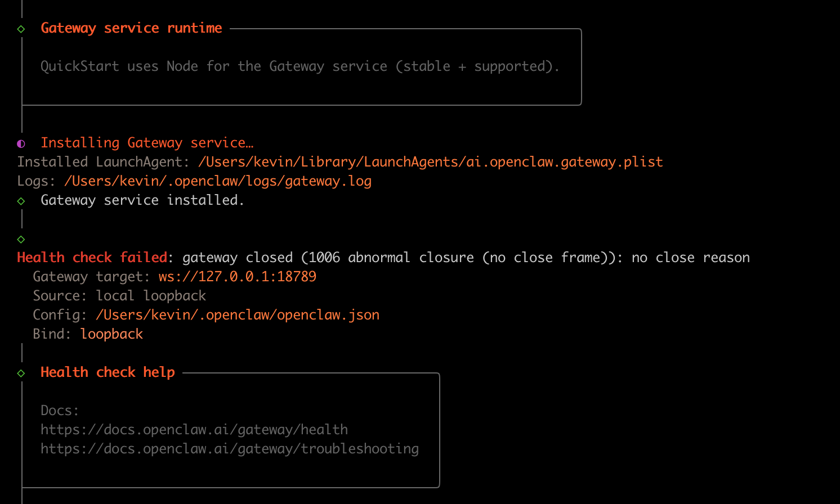840x504 pixels.
Task: Select the "Health check help" heading
Action: coord(108,372)
